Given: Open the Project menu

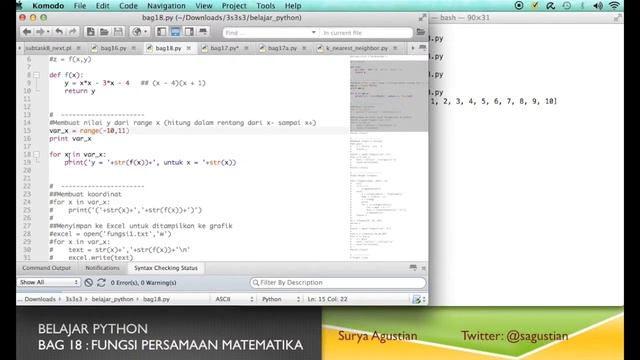Looking at the screenshot, I should click(234, 6).
